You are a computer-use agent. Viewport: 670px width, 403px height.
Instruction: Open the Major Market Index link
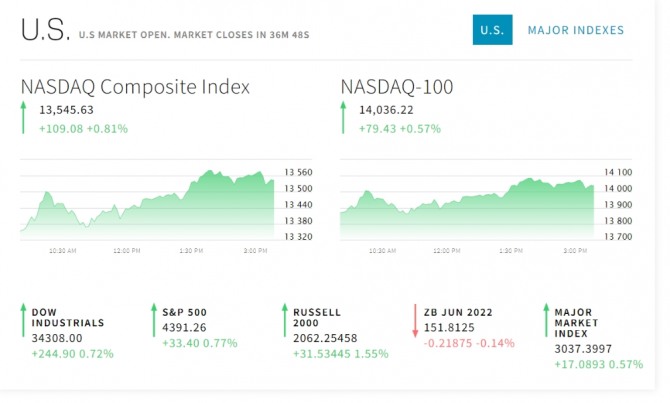click(578, 323)
